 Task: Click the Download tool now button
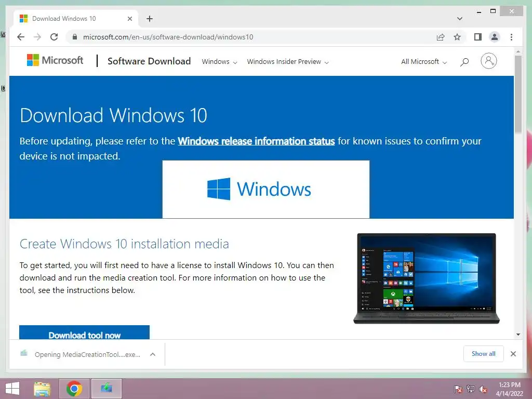[x=84, y=333]
